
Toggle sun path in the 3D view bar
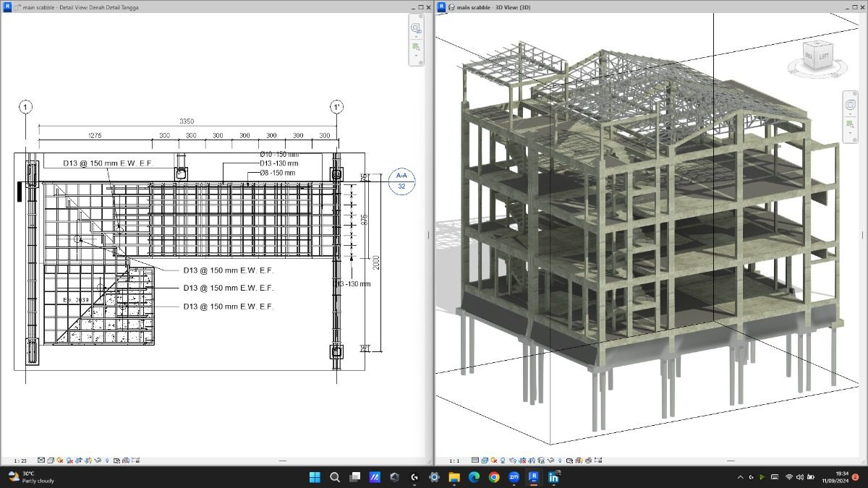494,460
